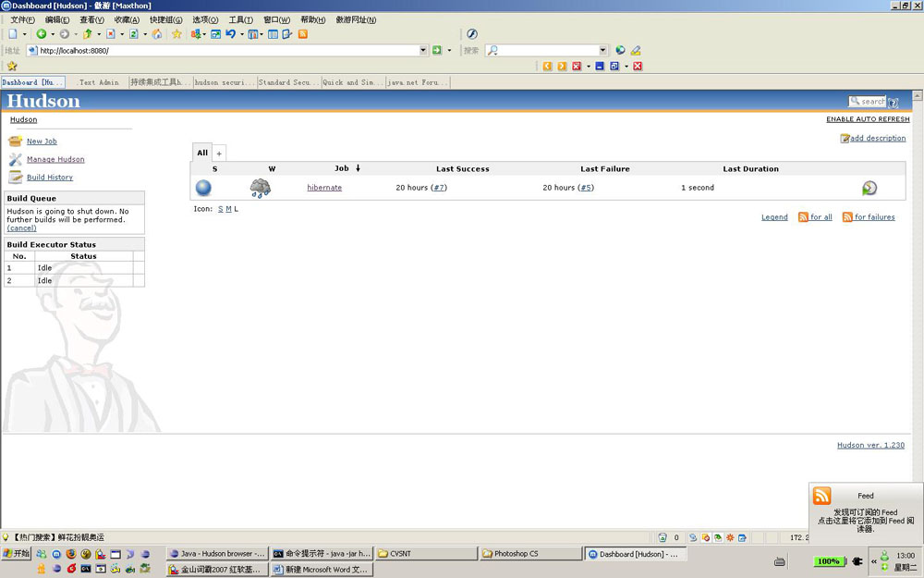Click the green Go arrow next to the address bar

point(437,50)
